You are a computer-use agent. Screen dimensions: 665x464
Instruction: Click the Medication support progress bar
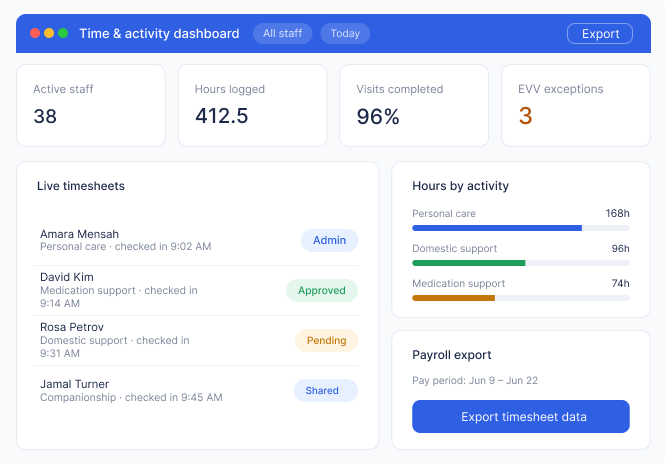coord(521,298)
